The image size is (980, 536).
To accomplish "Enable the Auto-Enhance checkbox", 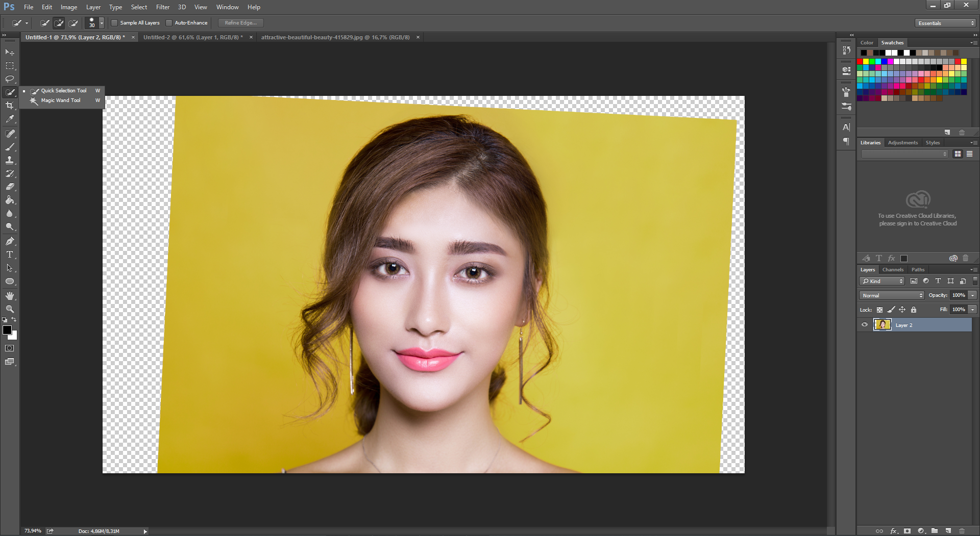I will [169, 23].
